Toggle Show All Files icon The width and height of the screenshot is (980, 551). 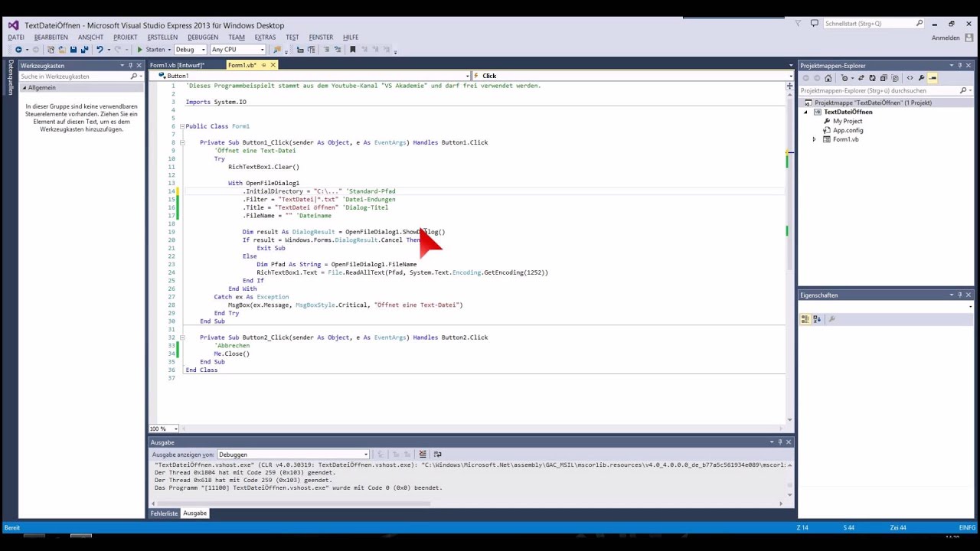(895, 78)
